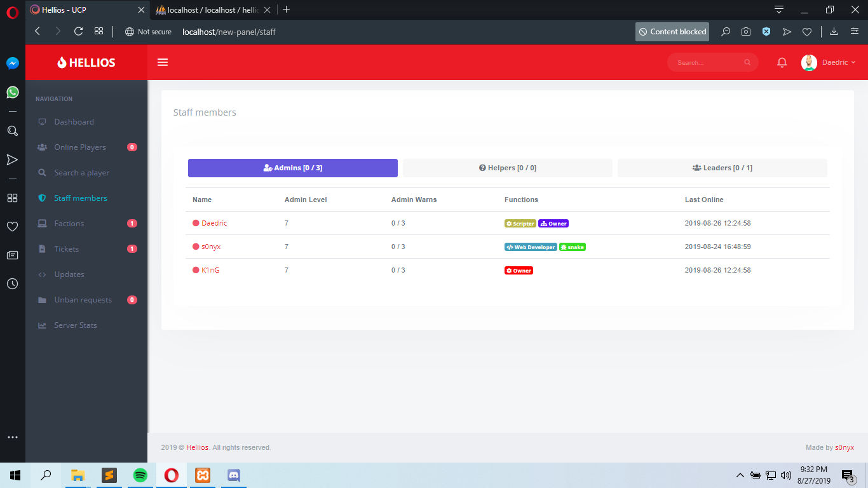Screen dimensions: 868x488
Task: Open History clock in the Opera sidebar
Action: [x=12, y=284]
